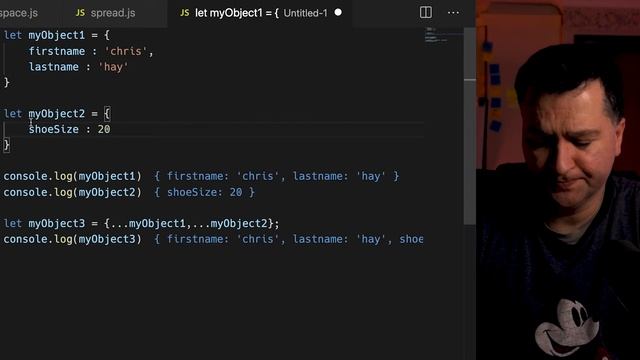640x360 pixels.
Task: Click the JS file icon on Untitled-1 tab
Action: click(184, 13)
